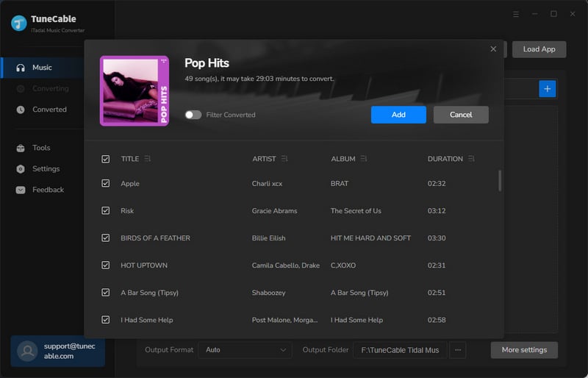588x378 pixels.
Task: Click the artist cell Shaboozey
Action: coord(268,293)
